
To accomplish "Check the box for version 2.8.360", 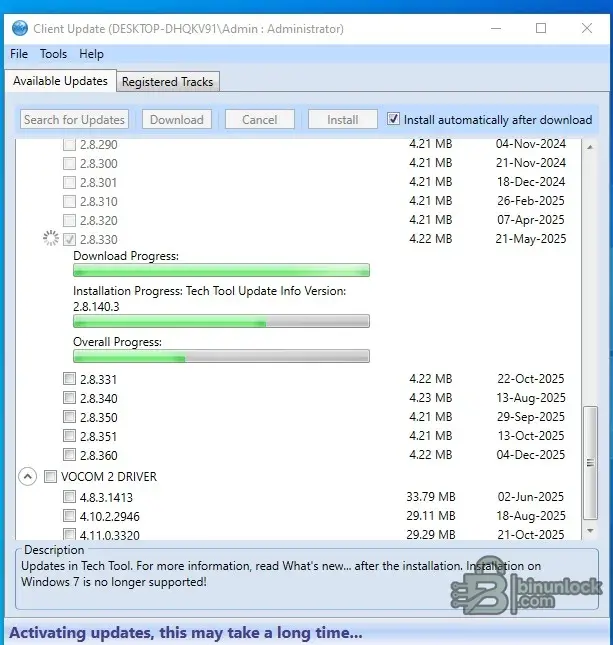I will click(69, 455).
